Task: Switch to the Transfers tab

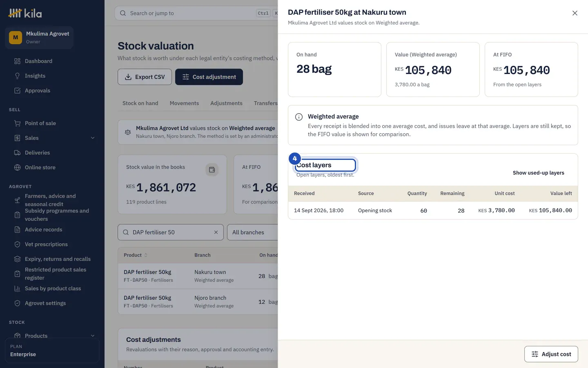Action: (x=265, y=103)
